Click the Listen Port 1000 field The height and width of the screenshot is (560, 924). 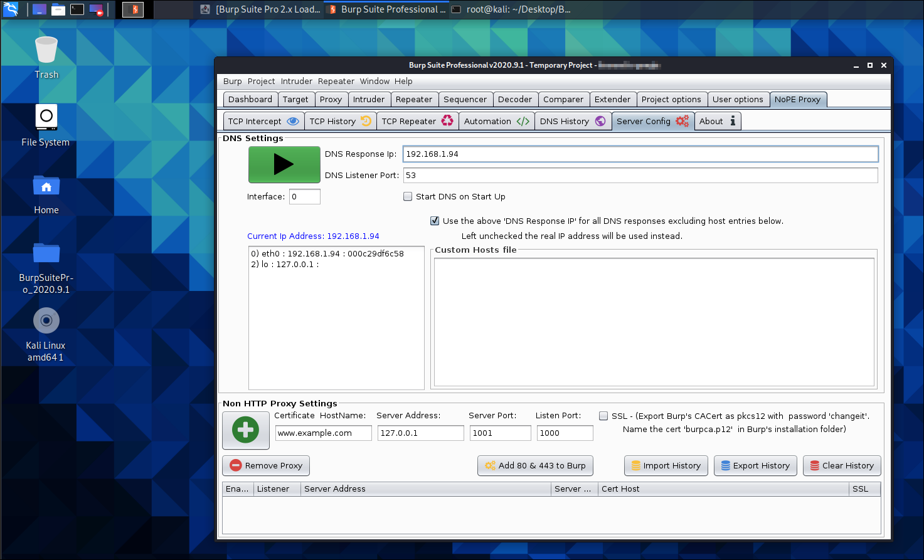click(565, 433)
